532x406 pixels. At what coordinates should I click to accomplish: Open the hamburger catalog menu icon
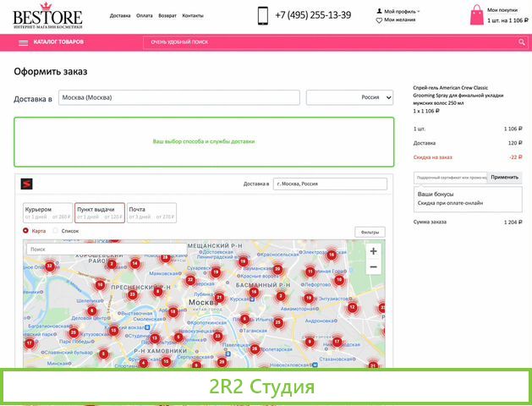click(x=23, y=43)
